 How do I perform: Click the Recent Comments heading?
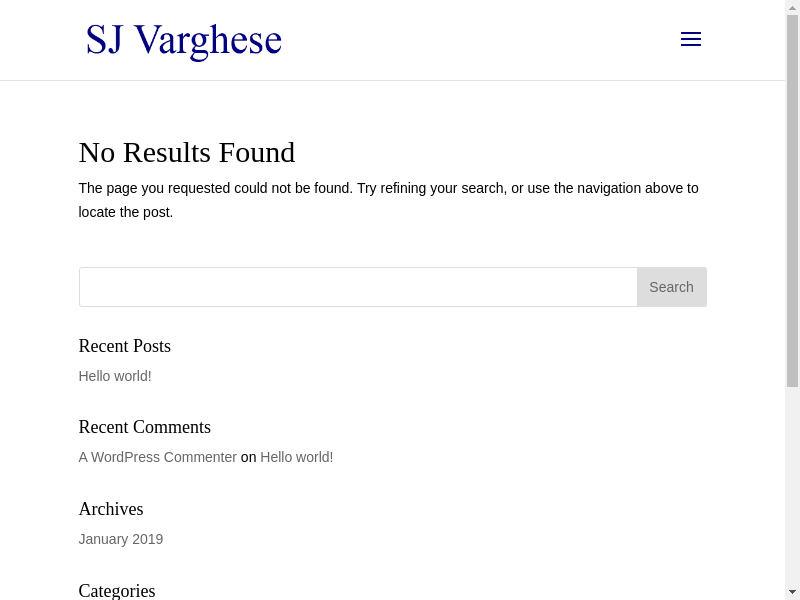[145, 427]
